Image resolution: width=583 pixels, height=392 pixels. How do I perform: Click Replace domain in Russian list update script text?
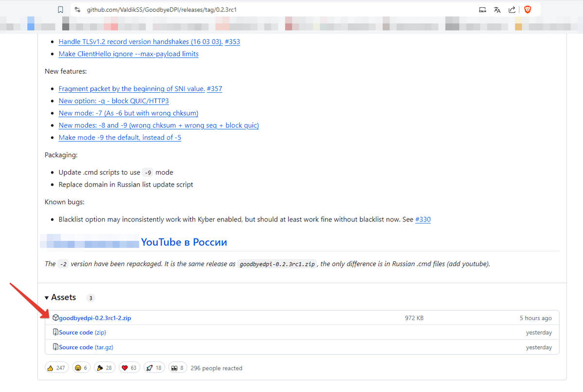[x=126, y=185]
